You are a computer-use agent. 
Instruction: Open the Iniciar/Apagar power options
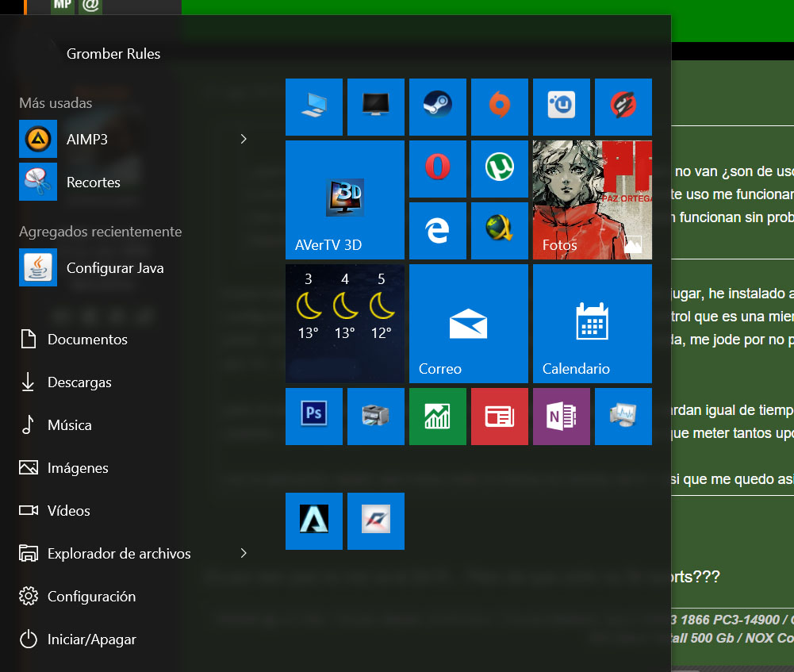[91, 639]
